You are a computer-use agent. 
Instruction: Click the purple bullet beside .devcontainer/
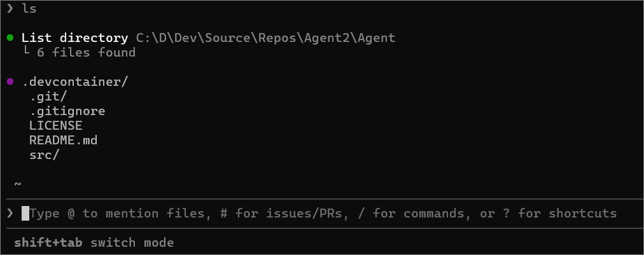pyautogui.click(x=10, y=82)
